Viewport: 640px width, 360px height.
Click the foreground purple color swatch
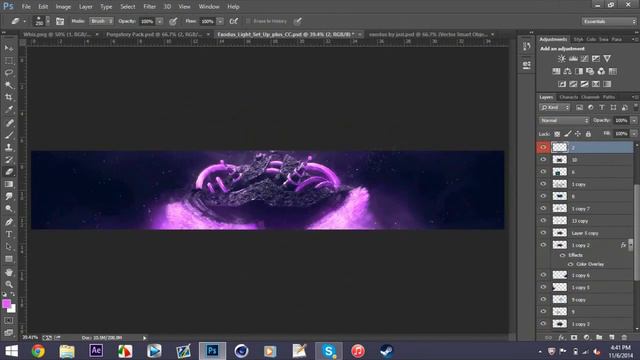[x=6, y=304]
